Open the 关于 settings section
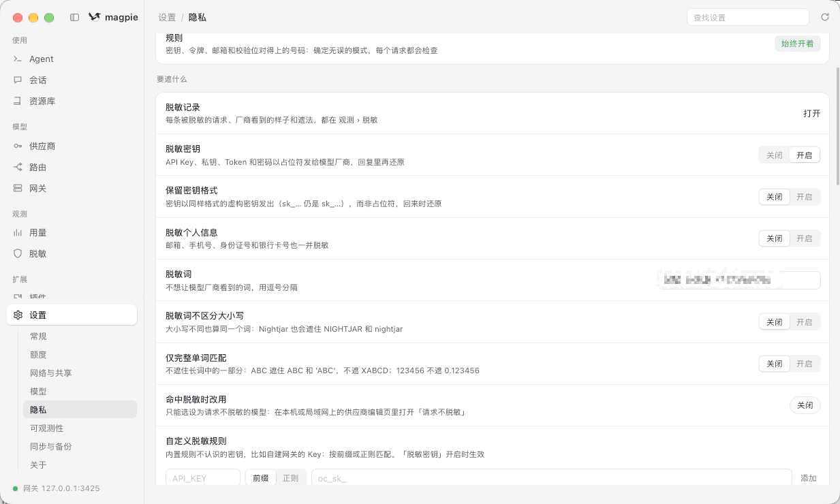The height and width of the screenshot is (504, 840). pyautogui.click(x=80, y=465)
